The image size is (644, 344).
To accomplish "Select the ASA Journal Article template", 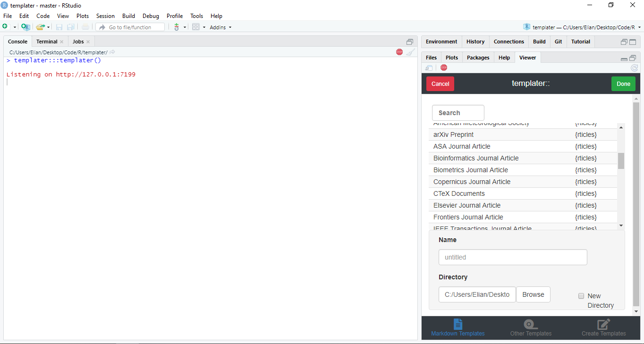I will [x=523, y=146].
